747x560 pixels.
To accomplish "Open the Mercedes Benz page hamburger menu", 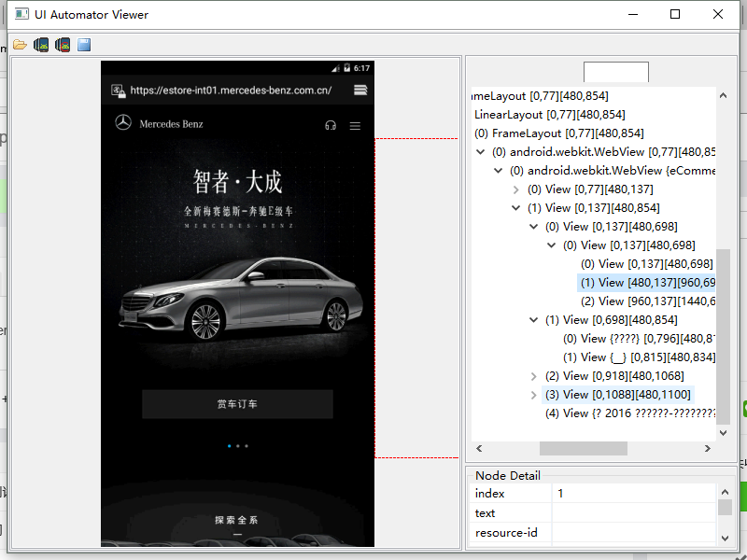I will [x=355, y=126].
